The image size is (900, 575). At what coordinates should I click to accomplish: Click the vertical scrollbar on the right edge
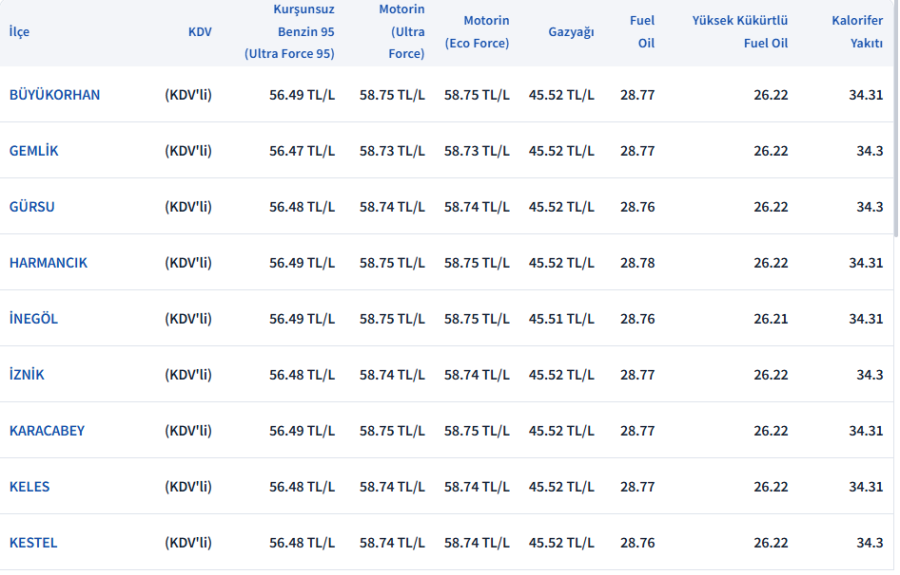click(x=896, y=120)
